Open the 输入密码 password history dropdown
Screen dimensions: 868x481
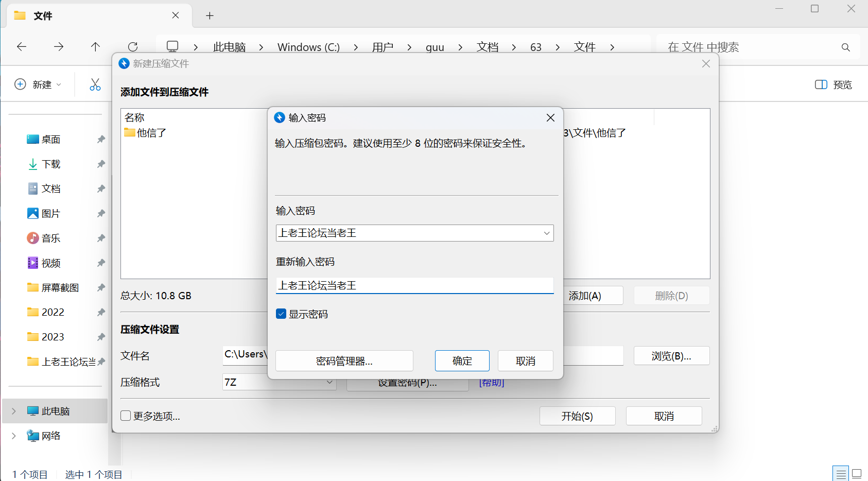(x=546, y=233)
